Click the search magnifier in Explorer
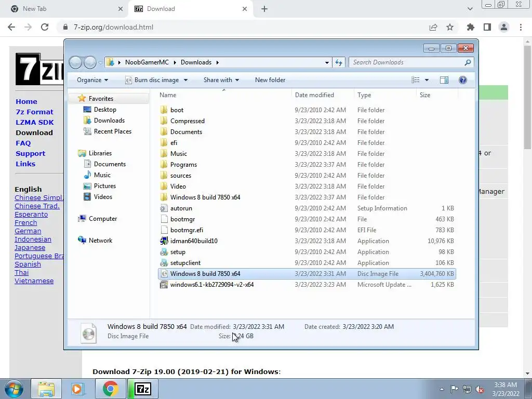Viewport: 532px width, 399px height. (468, 62)
